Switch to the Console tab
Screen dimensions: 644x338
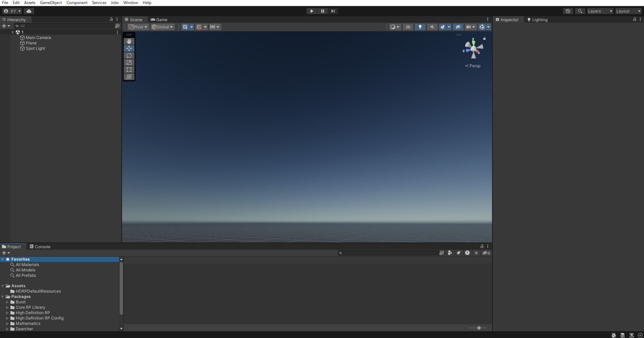[40, 247]
